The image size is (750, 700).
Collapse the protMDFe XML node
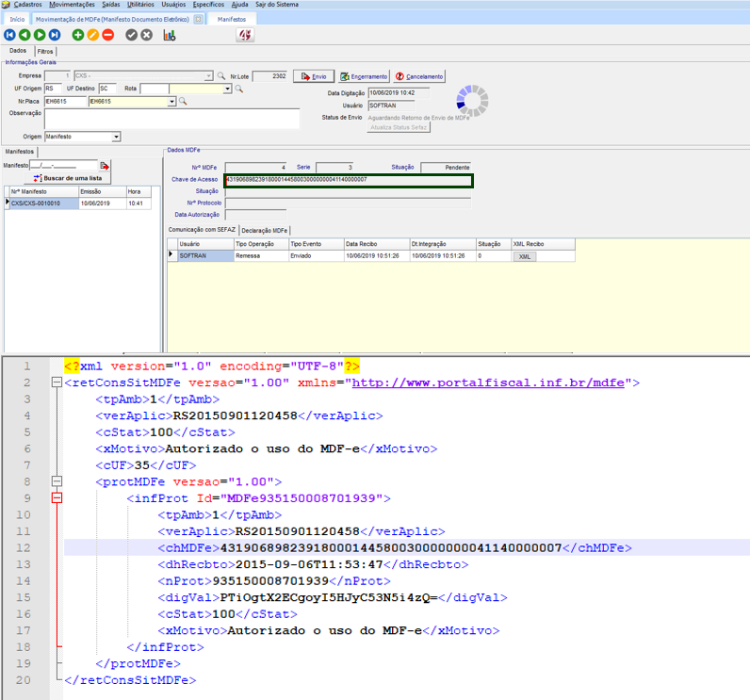[x=57, y=481]
